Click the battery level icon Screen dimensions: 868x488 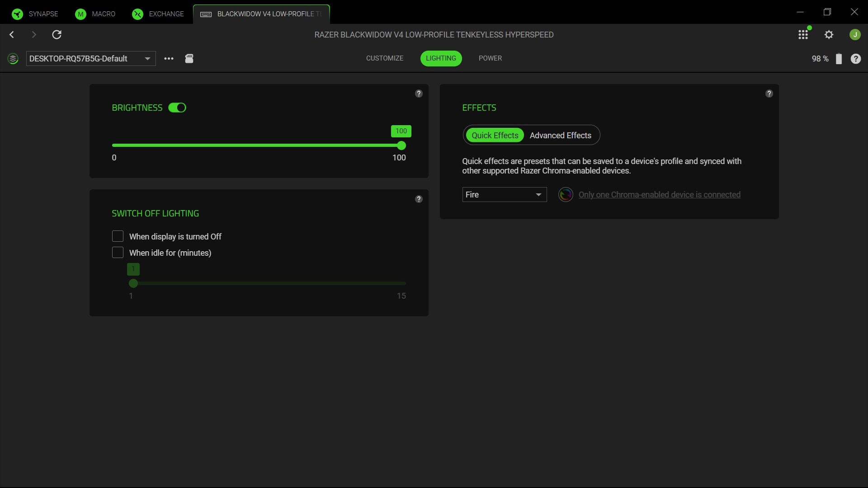point(839,59)
